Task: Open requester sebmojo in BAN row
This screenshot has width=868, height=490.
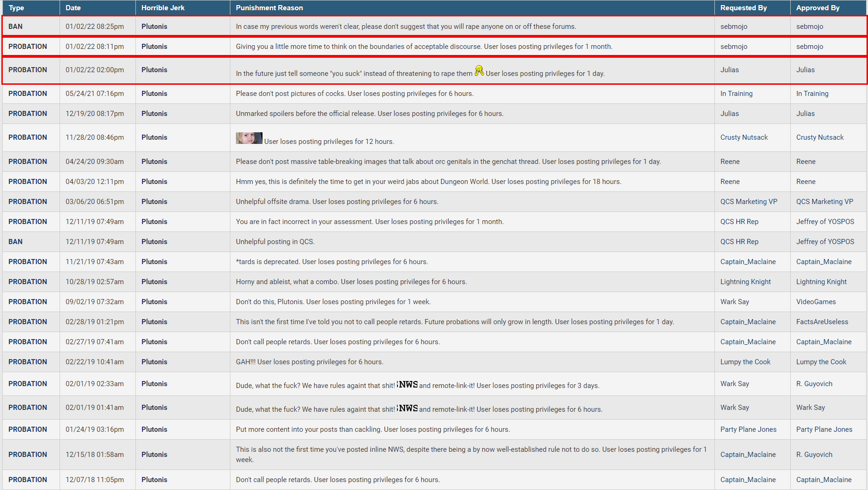Action: [x=733, y=27]
